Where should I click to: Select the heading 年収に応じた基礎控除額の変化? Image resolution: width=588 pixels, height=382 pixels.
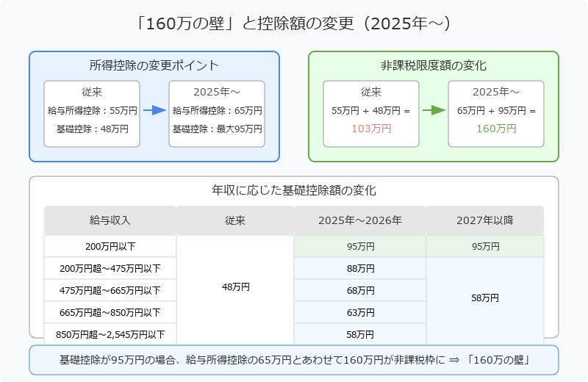(293, 190)
